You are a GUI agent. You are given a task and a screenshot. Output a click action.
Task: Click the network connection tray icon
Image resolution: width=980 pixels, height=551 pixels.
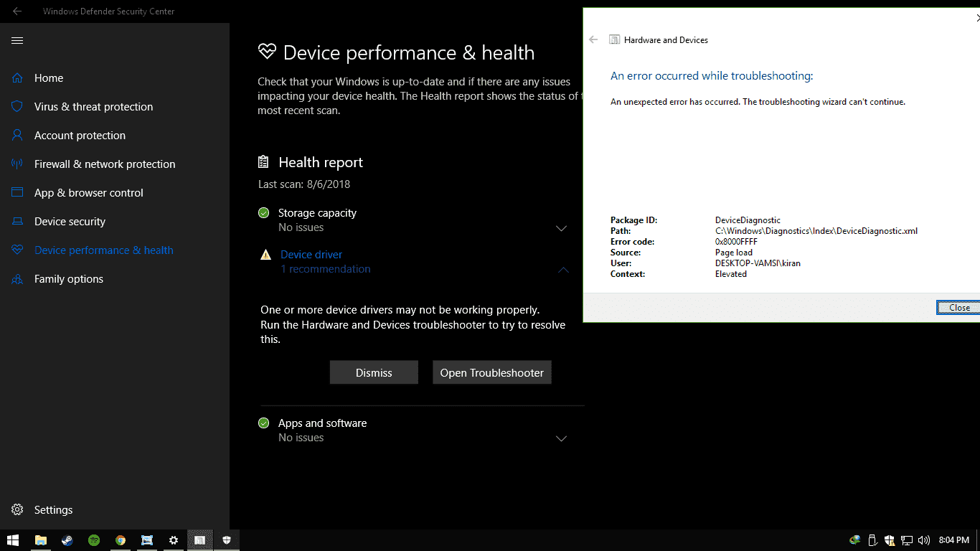coord(907,540)
